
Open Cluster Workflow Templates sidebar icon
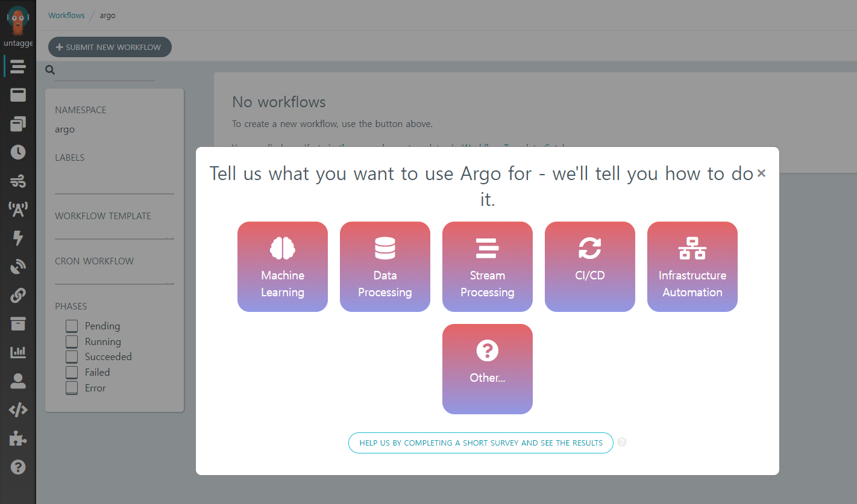18,123
